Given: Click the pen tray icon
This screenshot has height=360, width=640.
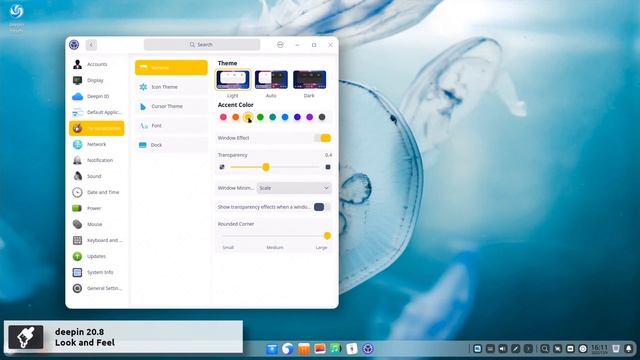Looking at the screenshot, I should click(x=516, y=349).
